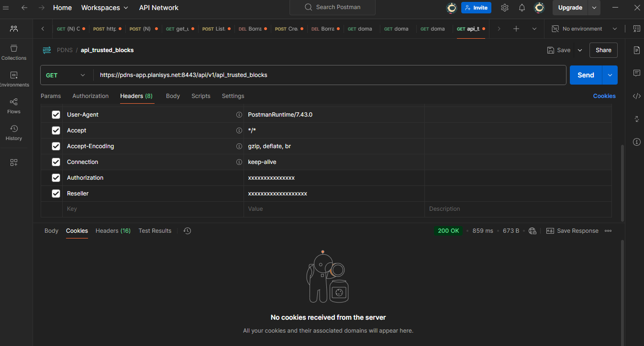Switch to the Params tab
This screenshot has width=644, height=346.
(x=51, y=96)
